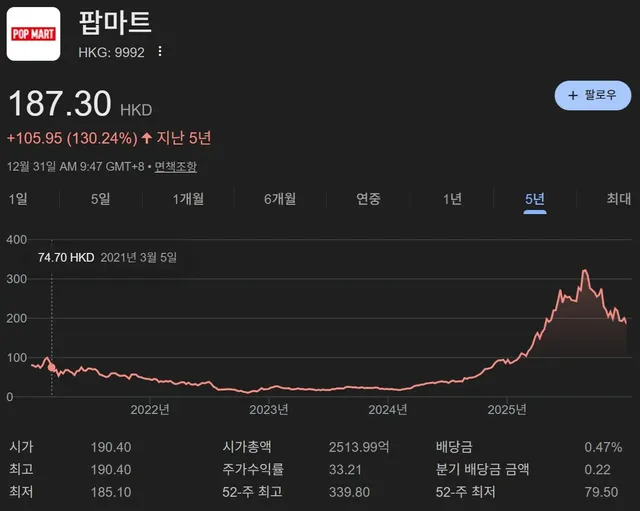Switch to the 1일 range tab
This screenshot has width=640, height=511.
18,199
